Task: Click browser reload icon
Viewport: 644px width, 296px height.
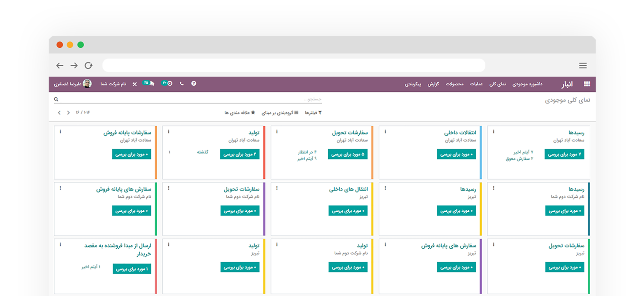Action: 89,66
